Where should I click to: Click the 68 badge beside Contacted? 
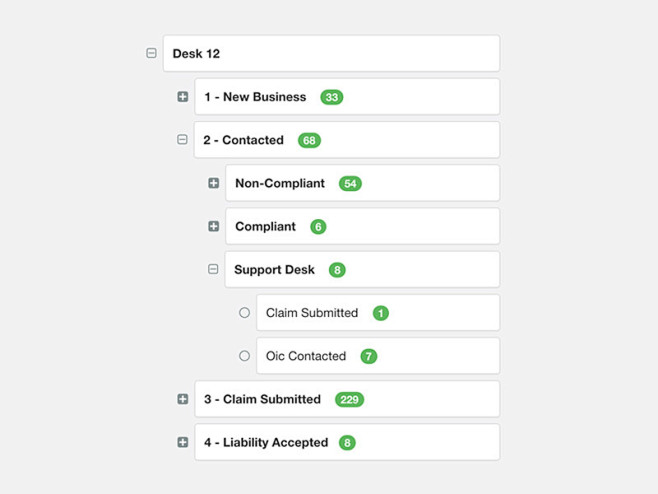click(x=309, y=140)
